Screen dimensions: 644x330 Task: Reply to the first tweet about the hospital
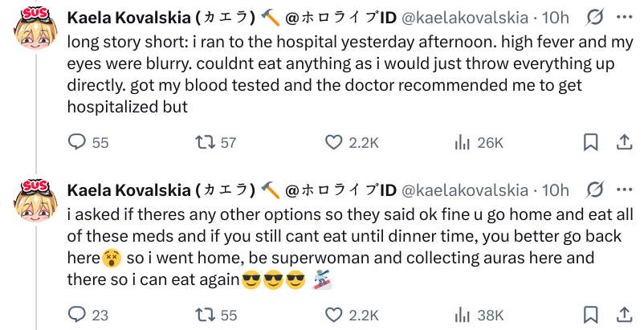[x=77, y=142]
